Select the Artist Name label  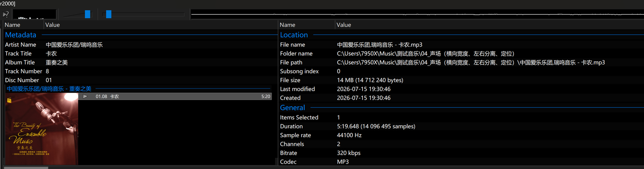point(21,45)
